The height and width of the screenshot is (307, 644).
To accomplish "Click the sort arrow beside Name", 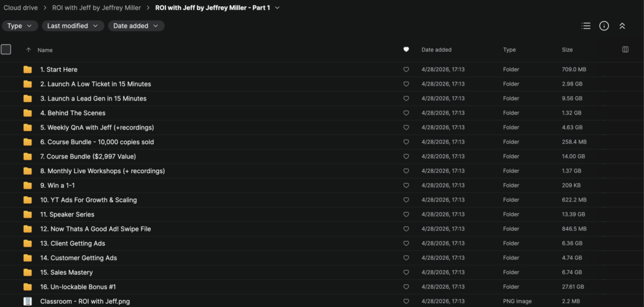I will [28, 50].
